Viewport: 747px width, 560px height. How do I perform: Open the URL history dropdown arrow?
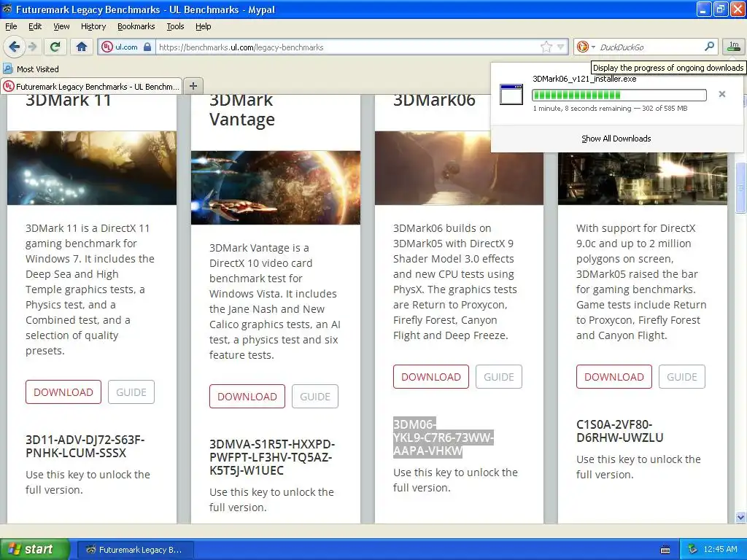561,47
